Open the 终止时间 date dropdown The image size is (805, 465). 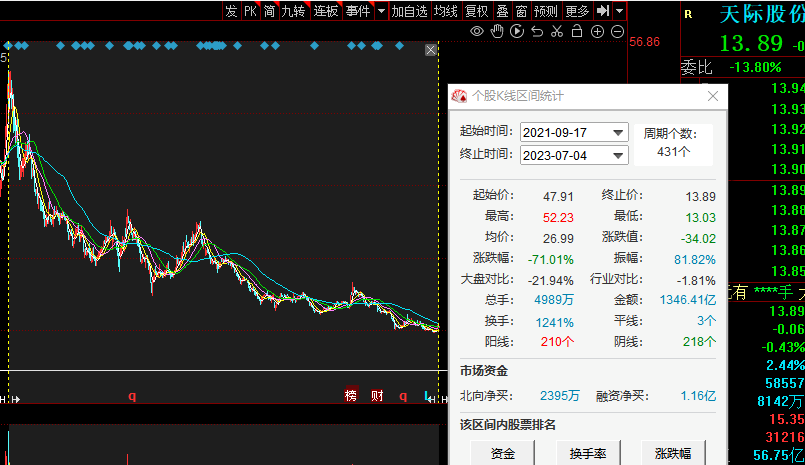(618, 155)
